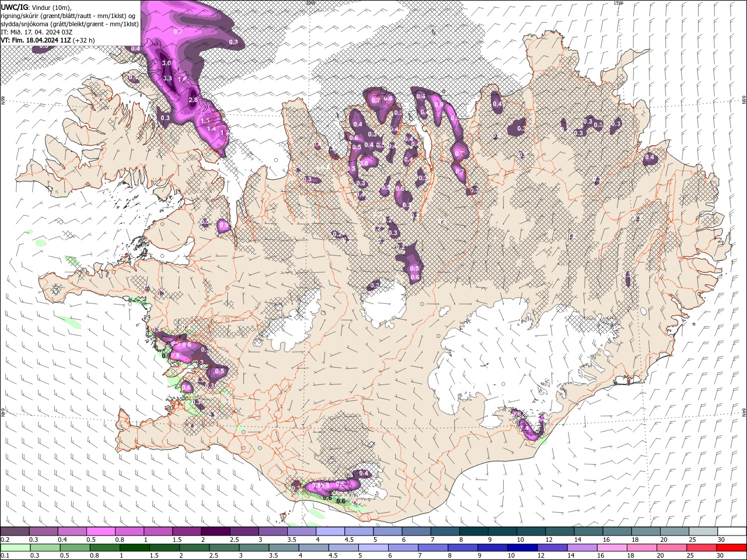Click the '0.2' label in snow legend row
This screenshot has height=560, width=747.
tap(5, 540)
